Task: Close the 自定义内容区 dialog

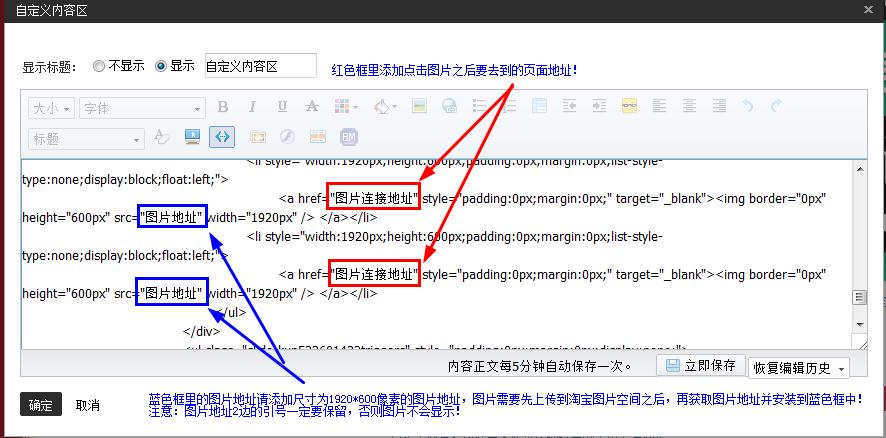Action: (x=868, y=10)
